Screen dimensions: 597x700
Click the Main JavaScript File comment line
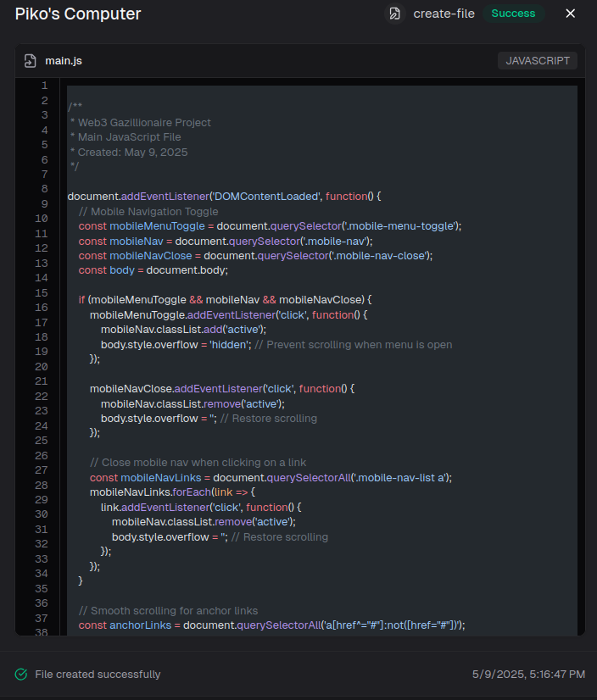click(126, 137)
